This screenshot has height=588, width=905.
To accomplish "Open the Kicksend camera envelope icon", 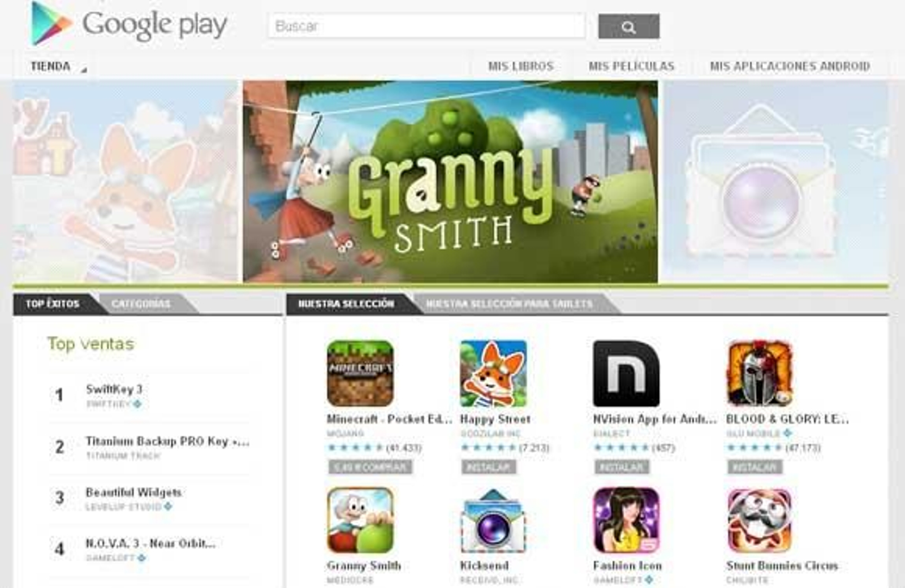I will [493, 520].
